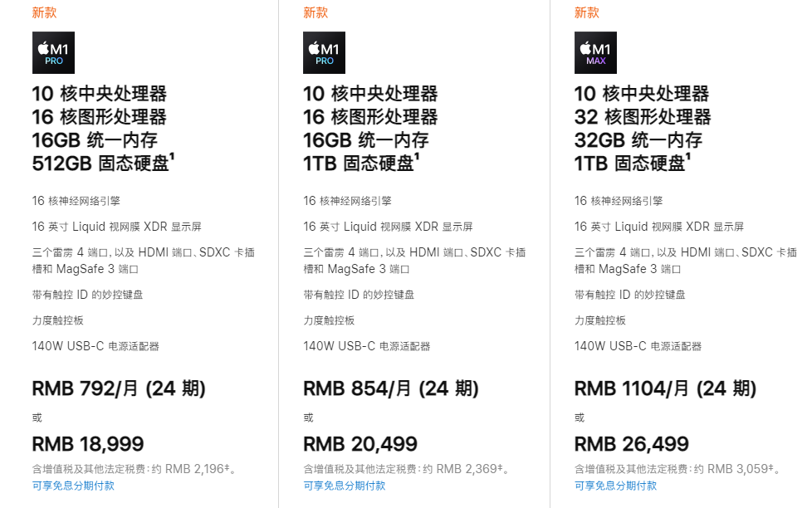Select the RMB 1104/月 (24 期) monthly price
812x508 pixels.
tap(665, 388)
